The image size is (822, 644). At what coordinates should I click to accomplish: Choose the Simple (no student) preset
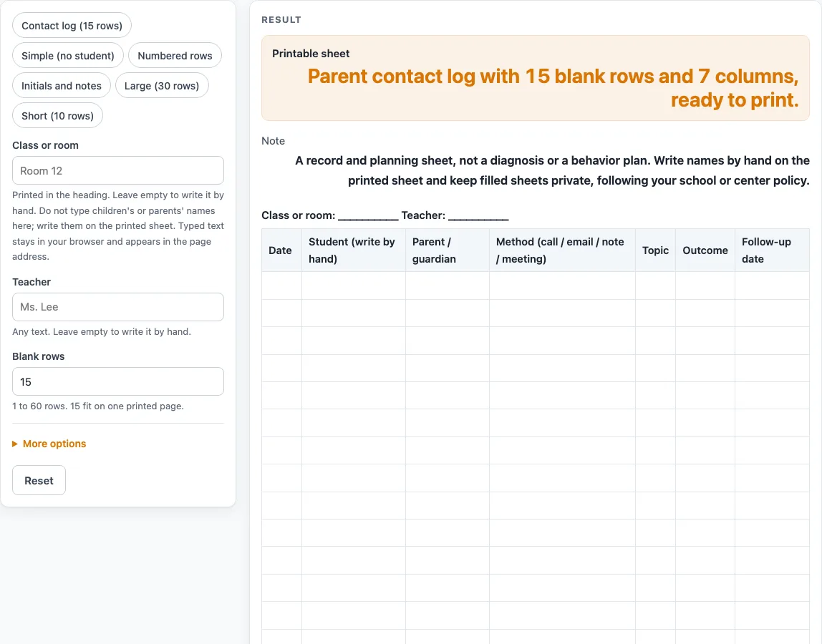pos(67,56)
